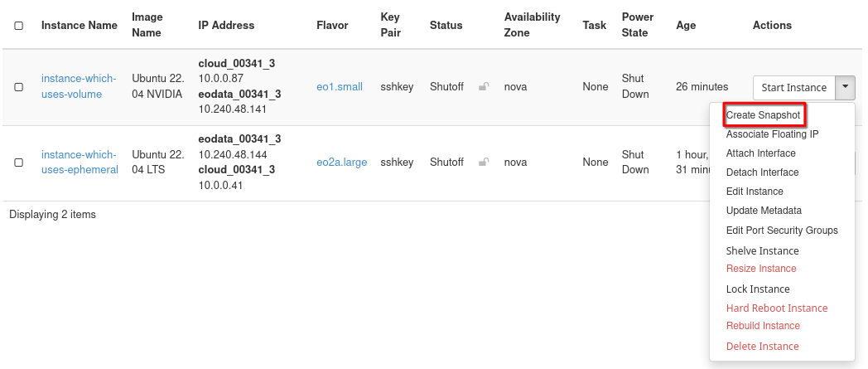Toggle the select-all instances checkbox
The image size is (868, 369).
tap(18, 26)
